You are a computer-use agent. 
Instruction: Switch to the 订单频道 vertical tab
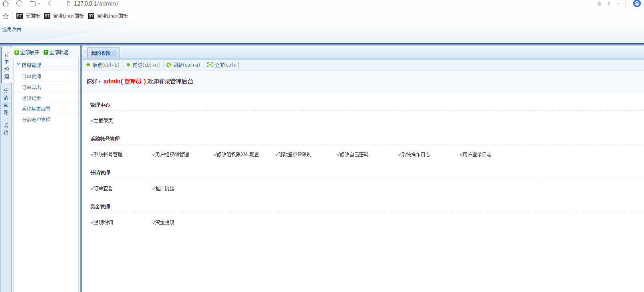tap(6, 65)
